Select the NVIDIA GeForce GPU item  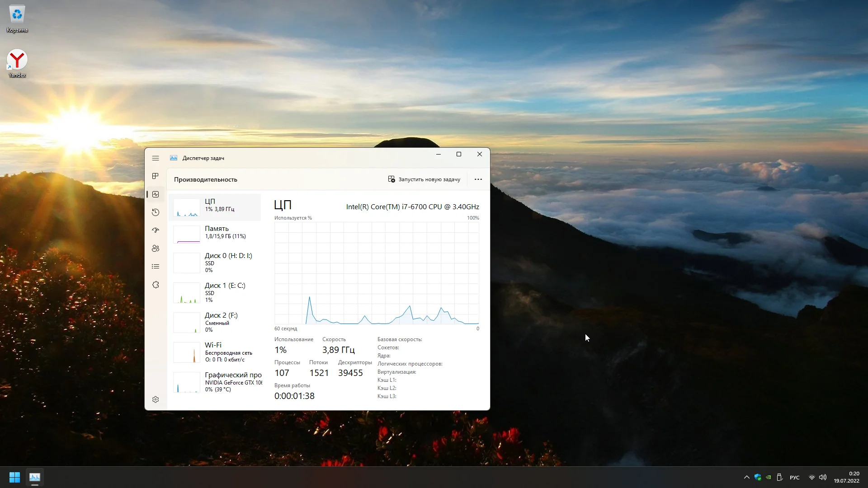pos(215,381)
